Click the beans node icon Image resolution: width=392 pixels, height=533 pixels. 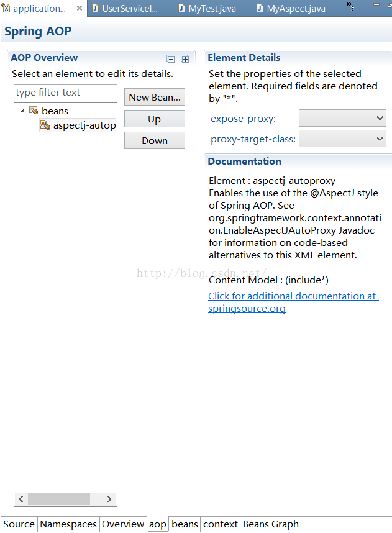click(34, 111)
